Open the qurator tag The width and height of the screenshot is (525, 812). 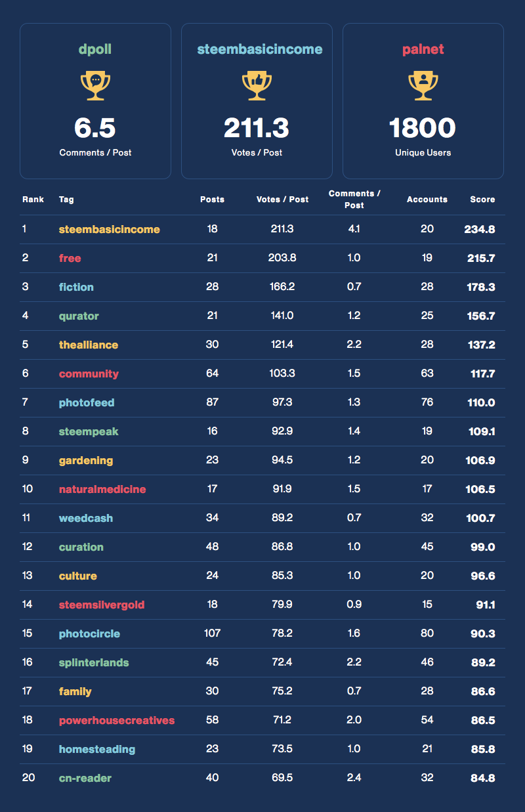pyautogui.click(x=79, y=316)
